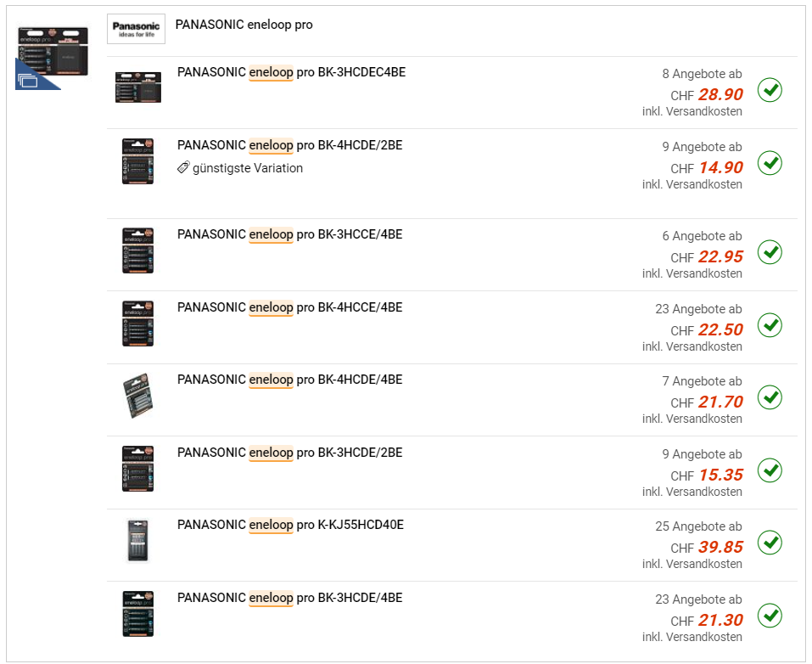Image resolution: width=812 pixels, height=664 pixels.
Task: Open PANASONIC eneloop pro K-KJ55HCD40E link
Action: (290, 525)
